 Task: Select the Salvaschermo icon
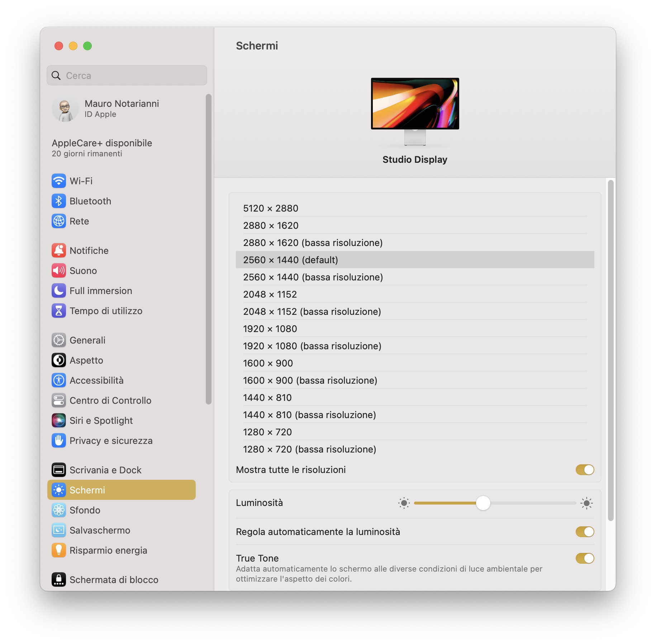click(x=59, y=530)
